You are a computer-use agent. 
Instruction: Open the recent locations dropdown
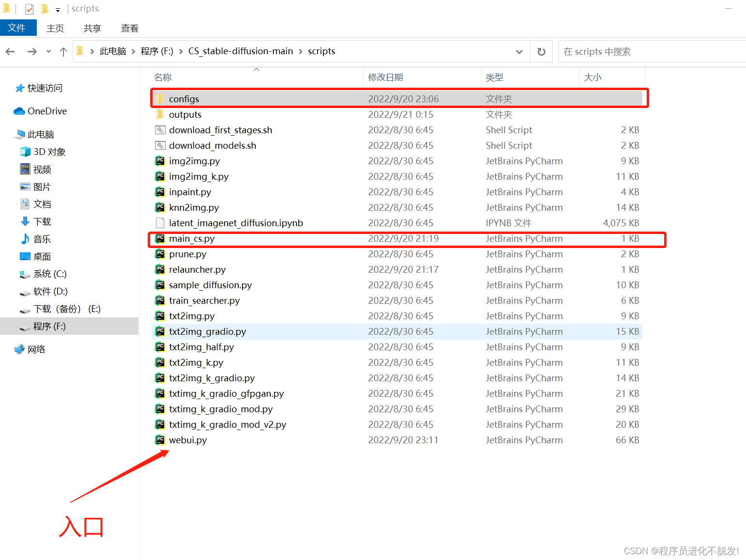click(48, 51)
